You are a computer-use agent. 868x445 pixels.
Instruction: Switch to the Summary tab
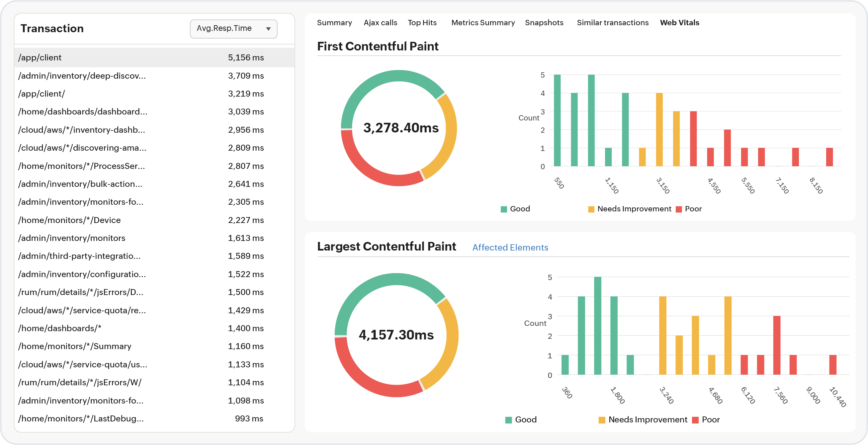coord(334,23)
